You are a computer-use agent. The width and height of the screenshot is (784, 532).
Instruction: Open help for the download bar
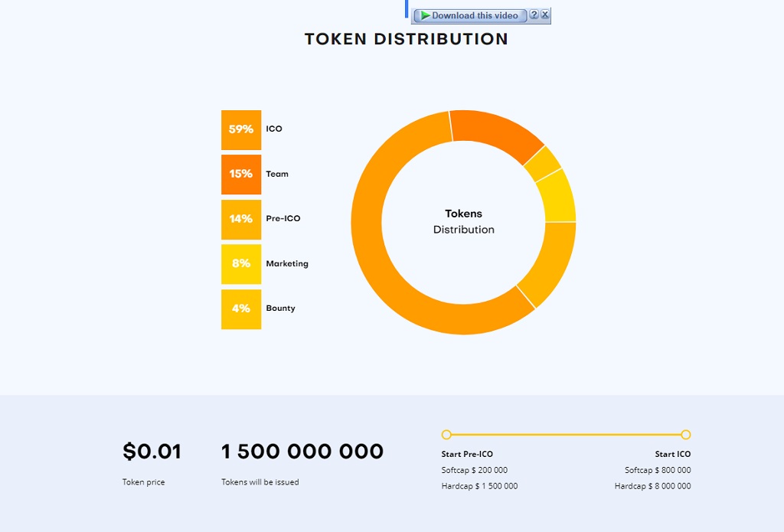[534, 15]
